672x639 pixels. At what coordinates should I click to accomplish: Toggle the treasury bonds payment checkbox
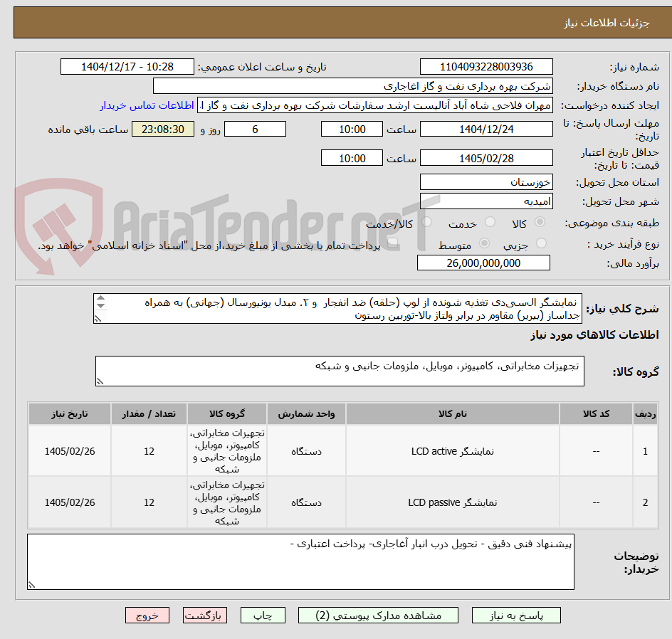tap(392, 243)
